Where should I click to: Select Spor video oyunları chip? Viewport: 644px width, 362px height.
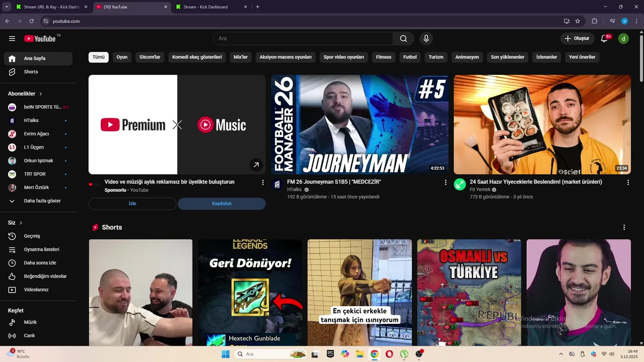(344, 57)
